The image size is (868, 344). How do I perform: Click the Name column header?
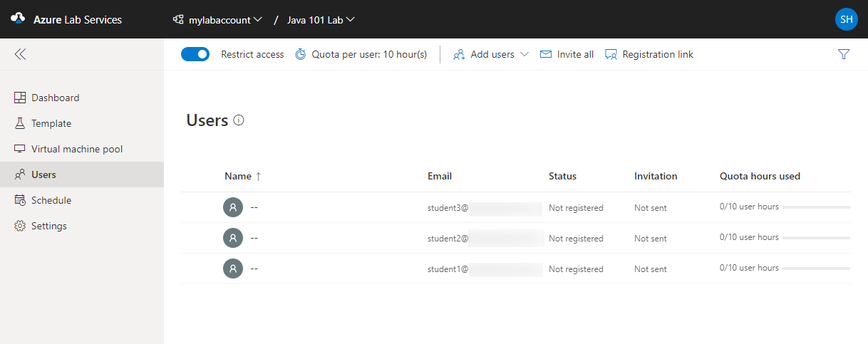pyautogui.click(x=238, y=176)
